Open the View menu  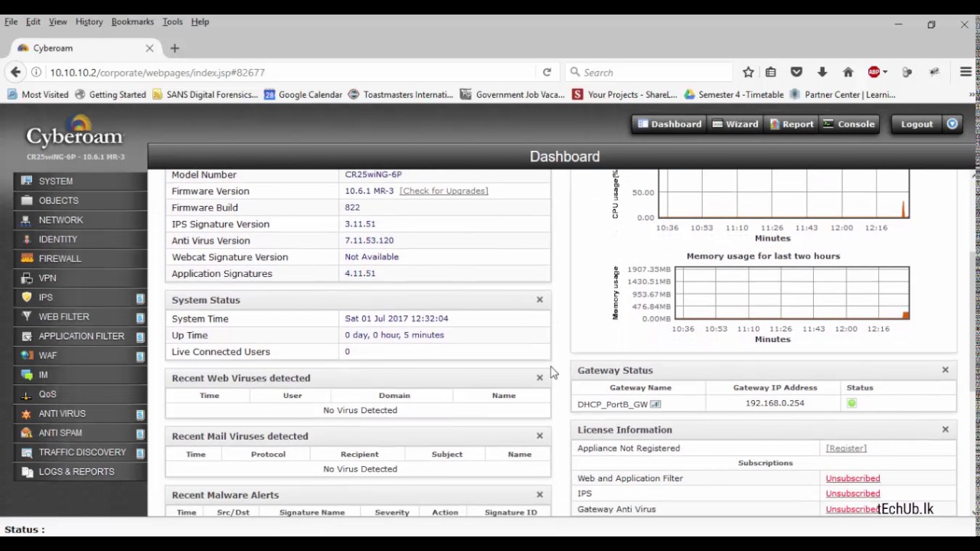(x=57, y=21)
